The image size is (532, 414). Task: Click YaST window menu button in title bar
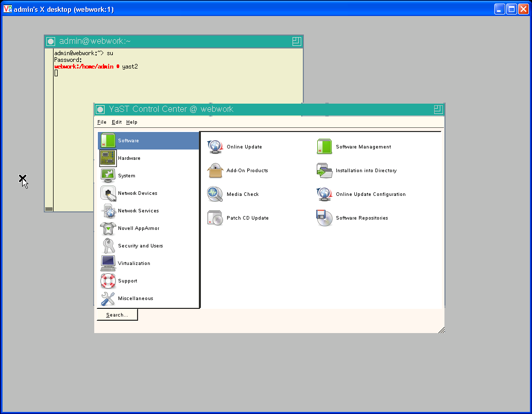pos(100,109)
